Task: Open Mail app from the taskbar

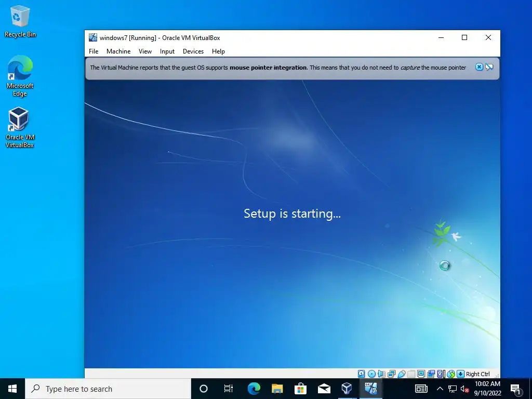Action: pyautogui.click(x=324, y=389)
